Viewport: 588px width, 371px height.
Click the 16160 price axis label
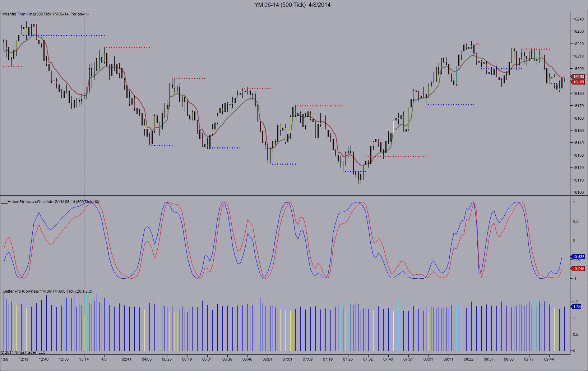(578, 118)
